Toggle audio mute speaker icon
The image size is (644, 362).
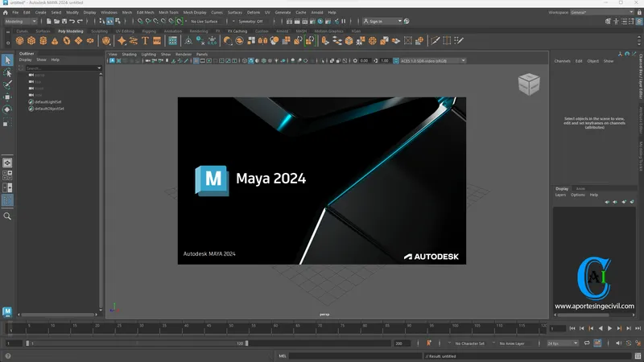tap(618, 343)
